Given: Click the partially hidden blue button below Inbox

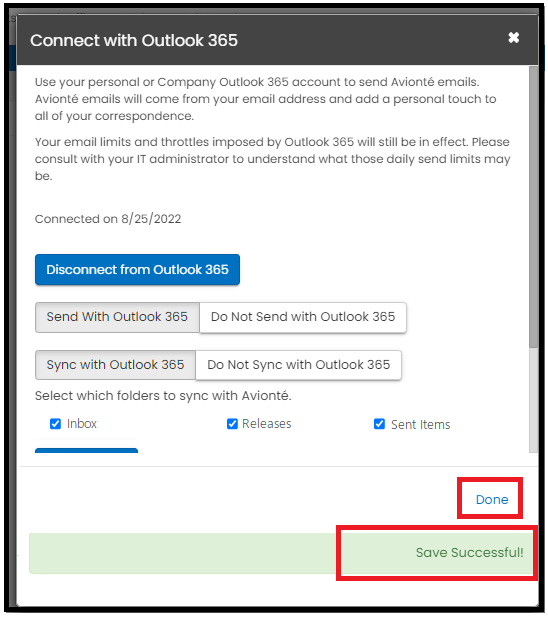Looking at the screenshot, I should (87, 451).
